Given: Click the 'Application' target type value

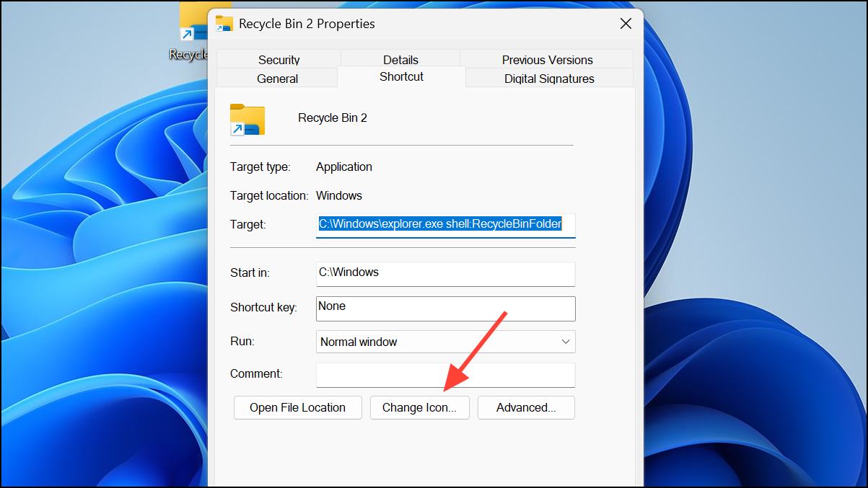Looking at the screenshot, I should (x=344, y=167).
